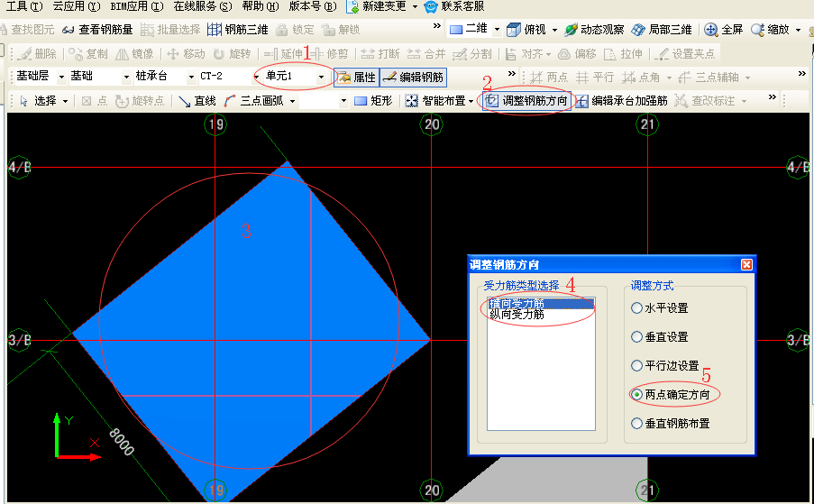The image size is (814, 504).
Task: Expand the 新建变更 dropdown arrow
Action: 415,6
